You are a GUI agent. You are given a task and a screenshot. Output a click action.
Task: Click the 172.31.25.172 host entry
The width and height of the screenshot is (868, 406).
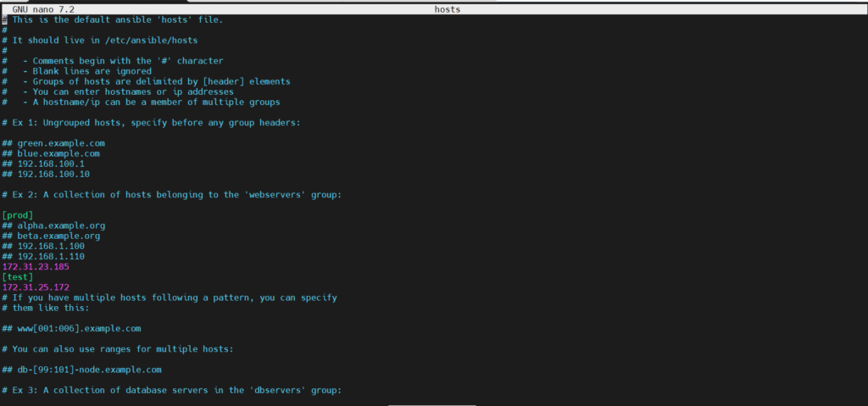(x=36, y=287)
